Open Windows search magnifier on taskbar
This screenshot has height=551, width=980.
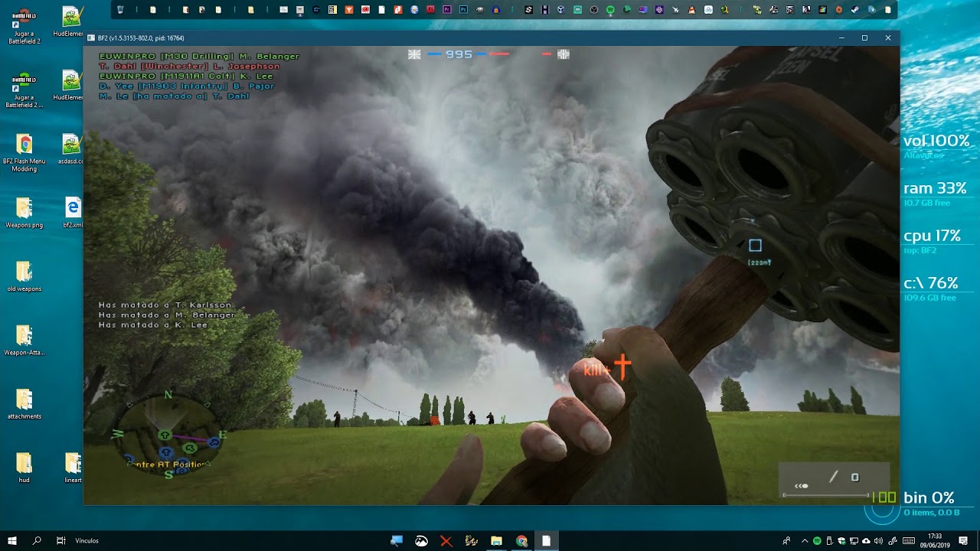[37, 540]
